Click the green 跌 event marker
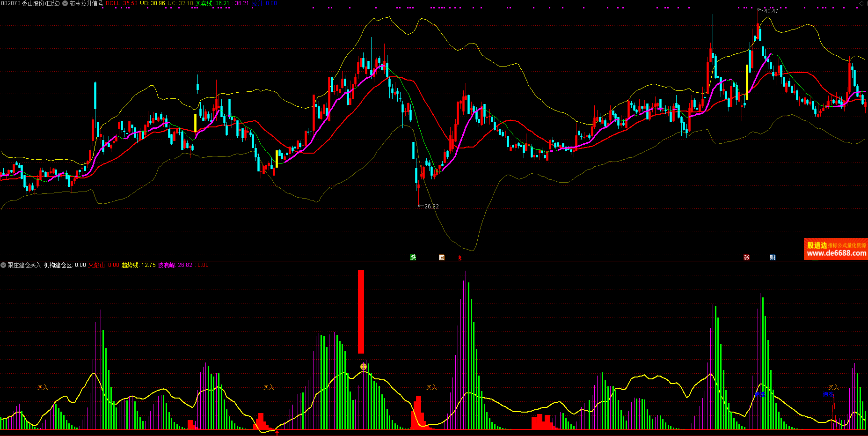The image size is (868, 436). pos(413,258)
